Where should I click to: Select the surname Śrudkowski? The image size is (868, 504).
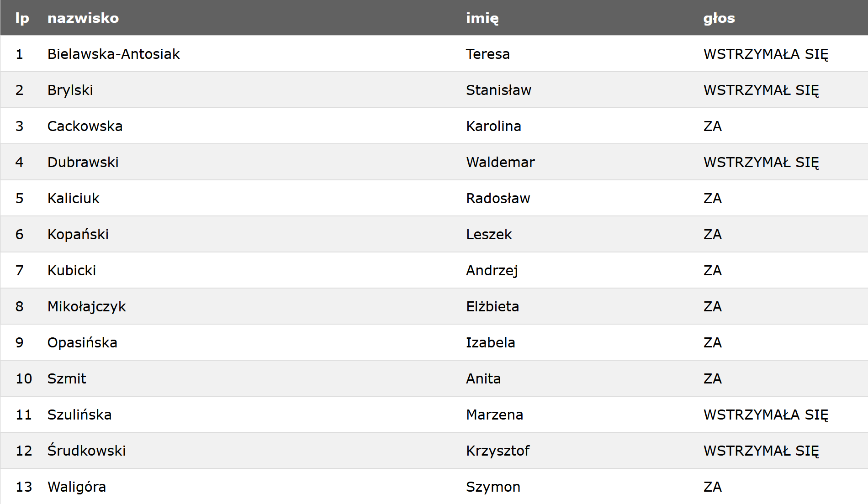[87, 450]
